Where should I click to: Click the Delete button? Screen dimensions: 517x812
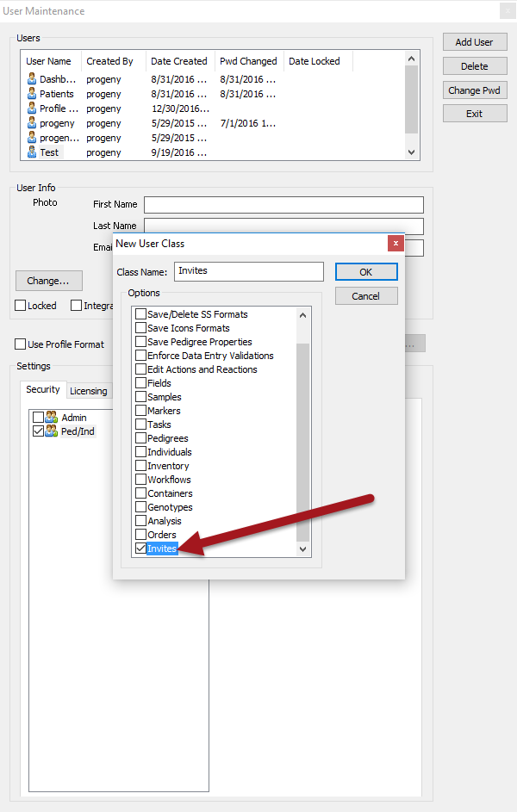475,65
